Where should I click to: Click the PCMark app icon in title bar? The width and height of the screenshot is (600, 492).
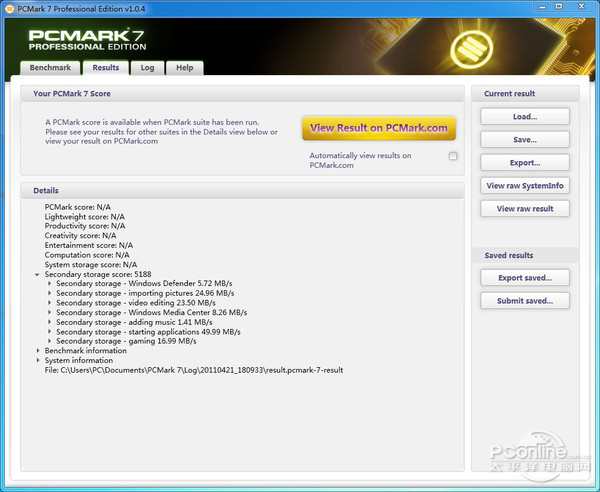click(x=10, y=8)
